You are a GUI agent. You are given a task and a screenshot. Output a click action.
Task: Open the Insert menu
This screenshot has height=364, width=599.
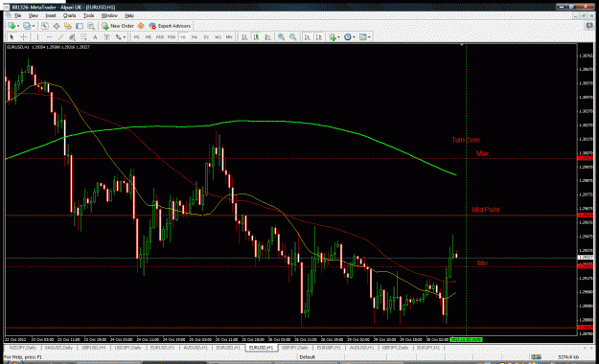click(x=51, y=15)
